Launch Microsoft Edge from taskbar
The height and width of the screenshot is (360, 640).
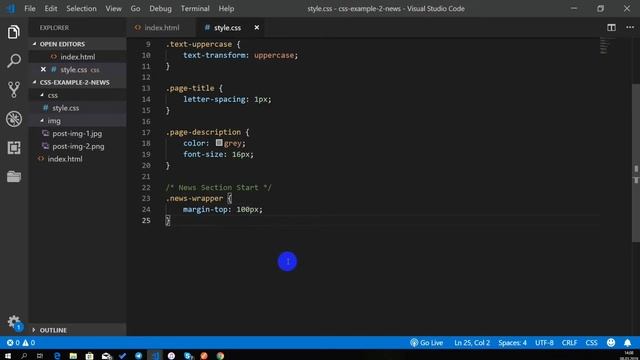pos(57,356)
